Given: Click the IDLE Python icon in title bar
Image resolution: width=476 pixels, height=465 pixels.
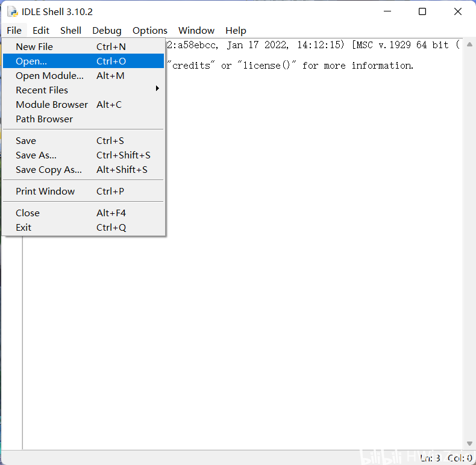Looking at the screenshot, I should pos(13,11).
